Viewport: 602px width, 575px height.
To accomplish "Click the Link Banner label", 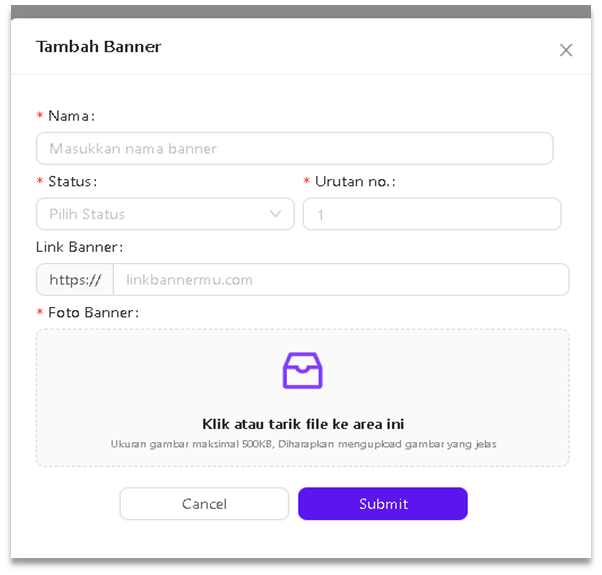I will click(x=79, y=247).
